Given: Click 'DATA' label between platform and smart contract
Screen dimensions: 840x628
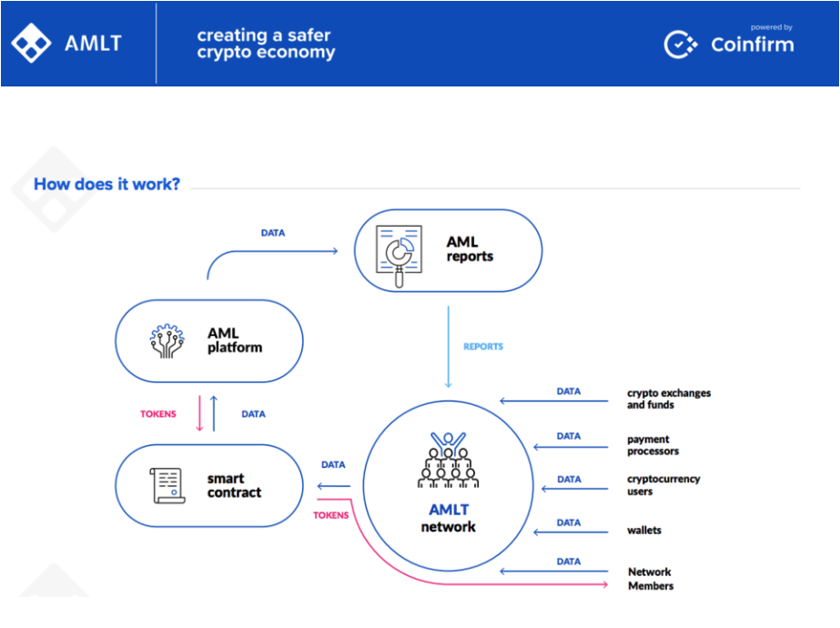Looking at the screenshot, I should [253, 414].
